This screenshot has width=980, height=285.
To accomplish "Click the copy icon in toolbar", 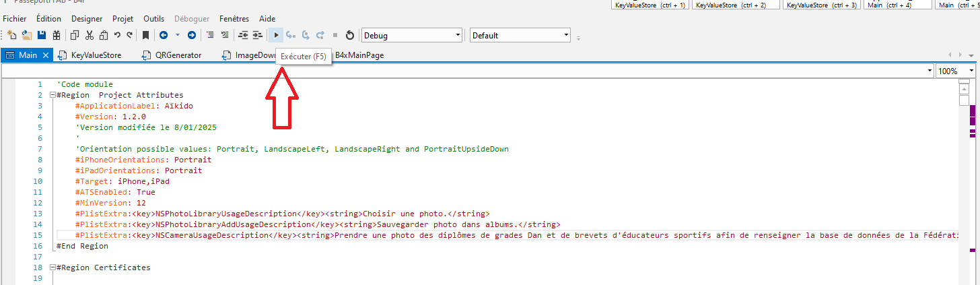I will coord(75,35).
